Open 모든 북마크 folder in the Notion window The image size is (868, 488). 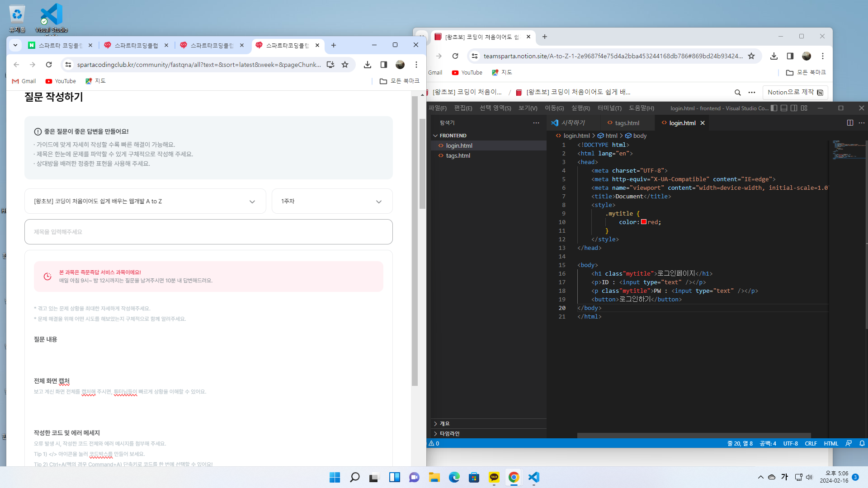[x=806, y=72]
